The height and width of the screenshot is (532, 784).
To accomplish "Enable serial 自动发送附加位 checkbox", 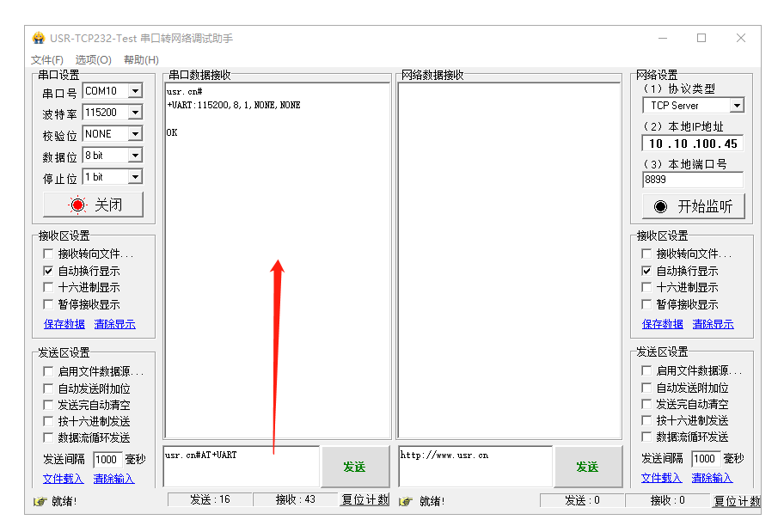I will click(48, 388).
